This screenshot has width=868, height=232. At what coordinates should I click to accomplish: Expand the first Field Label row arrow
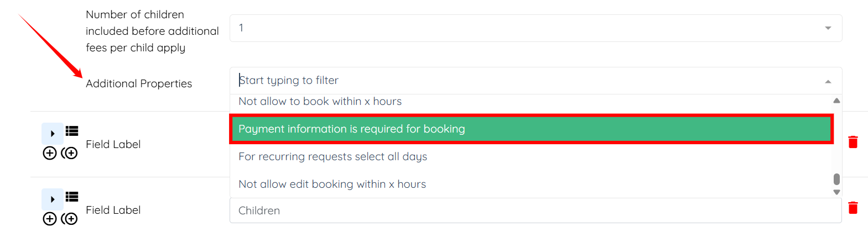[x=53, y=134]
